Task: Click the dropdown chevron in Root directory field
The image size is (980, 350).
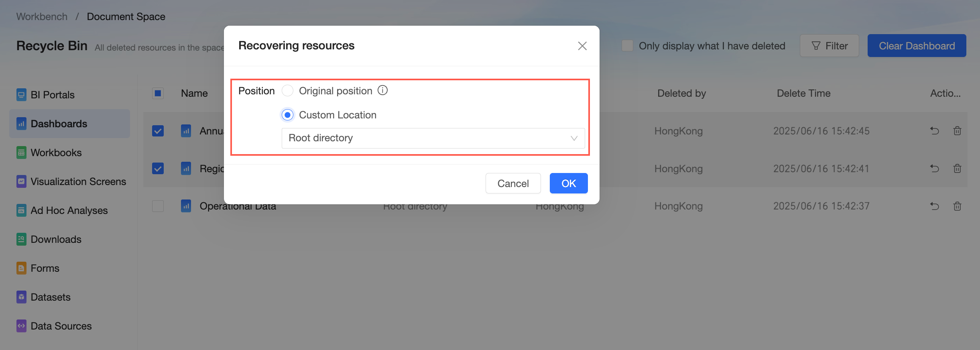Action: 574,138
